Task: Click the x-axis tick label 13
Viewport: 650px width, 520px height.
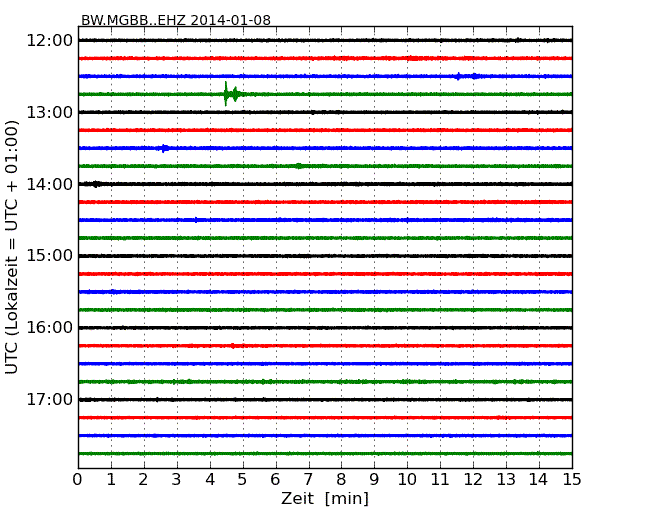Action: point(506,480)
